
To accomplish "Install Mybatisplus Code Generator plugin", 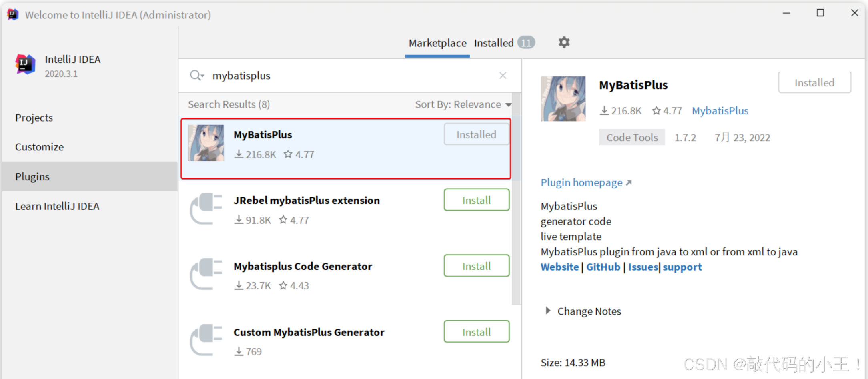I will pos(477,266).
